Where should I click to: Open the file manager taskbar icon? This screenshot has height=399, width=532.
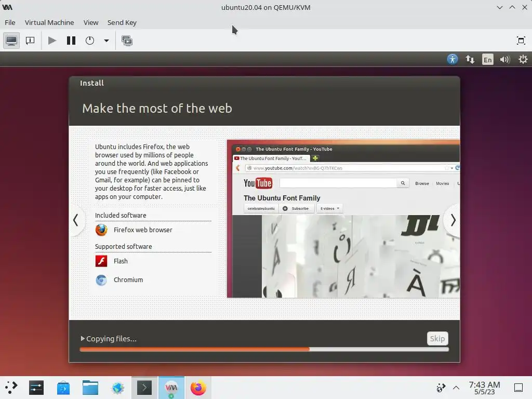[x=90, y=388]
